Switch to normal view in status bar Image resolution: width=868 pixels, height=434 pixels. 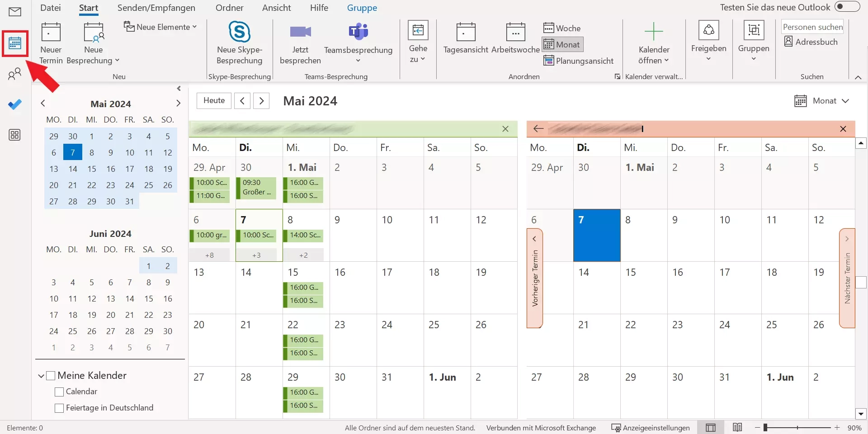tap(711, 428)
